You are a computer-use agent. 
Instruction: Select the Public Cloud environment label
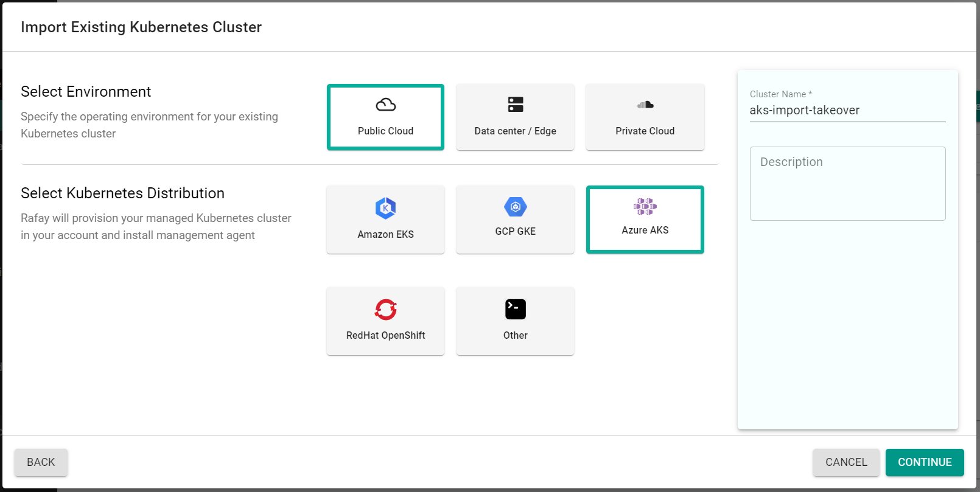[x=385, y=131]
